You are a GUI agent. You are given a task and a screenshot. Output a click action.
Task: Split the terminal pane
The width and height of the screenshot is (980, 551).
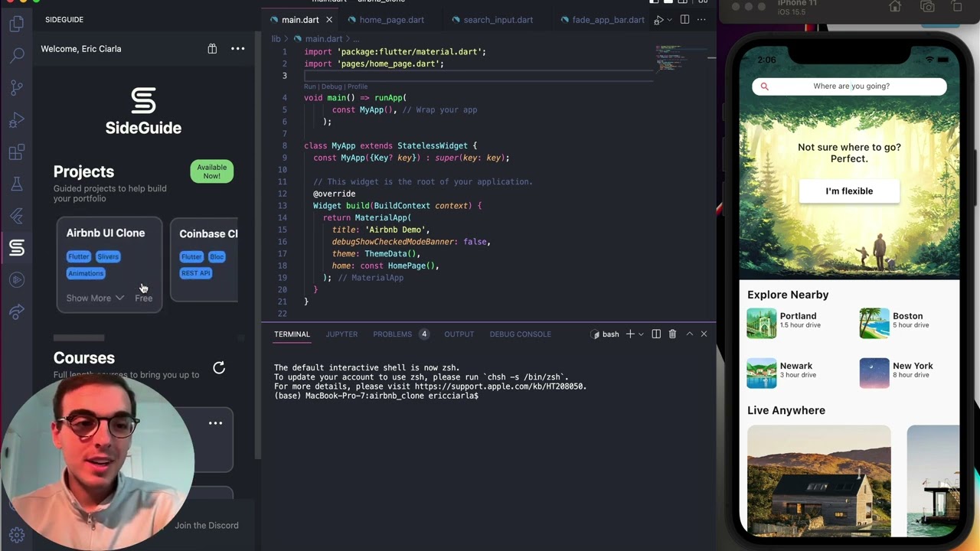(x=656, y=334)
